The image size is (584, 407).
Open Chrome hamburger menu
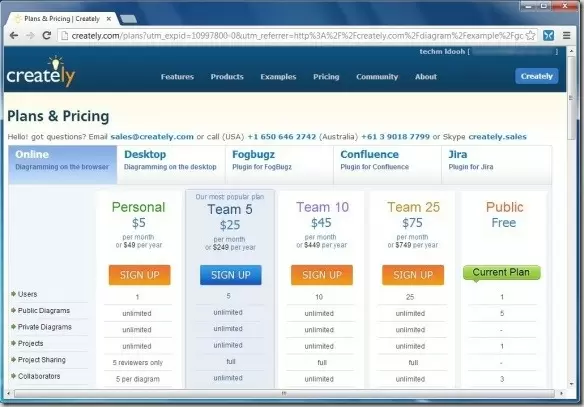[566, 36]
